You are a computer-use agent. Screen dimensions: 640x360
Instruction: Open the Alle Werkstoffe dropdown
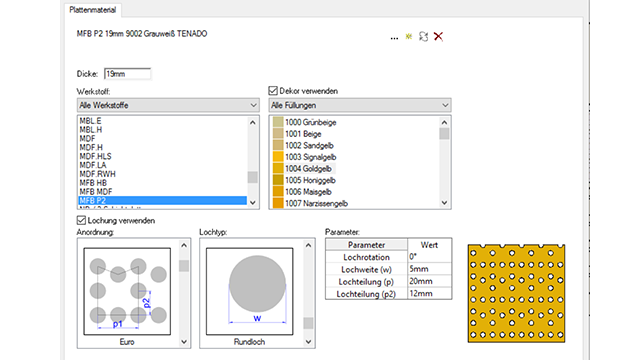[x=168, y=105]
